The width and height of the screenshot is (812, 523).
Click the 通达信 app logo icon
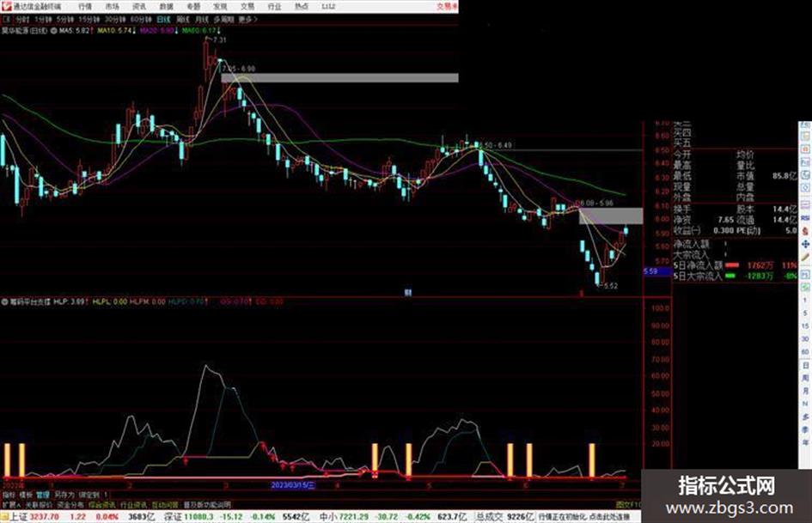6,6
